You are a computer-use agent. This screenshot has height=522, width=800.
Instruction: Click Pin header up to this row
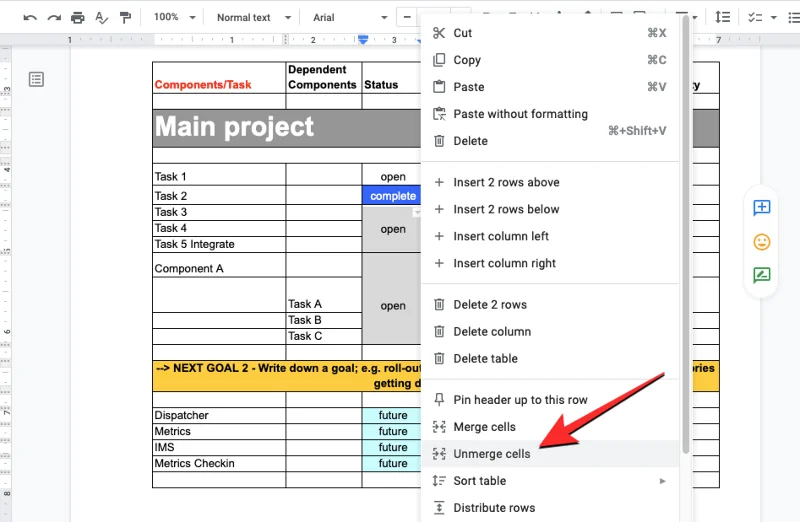coord(520,400)
